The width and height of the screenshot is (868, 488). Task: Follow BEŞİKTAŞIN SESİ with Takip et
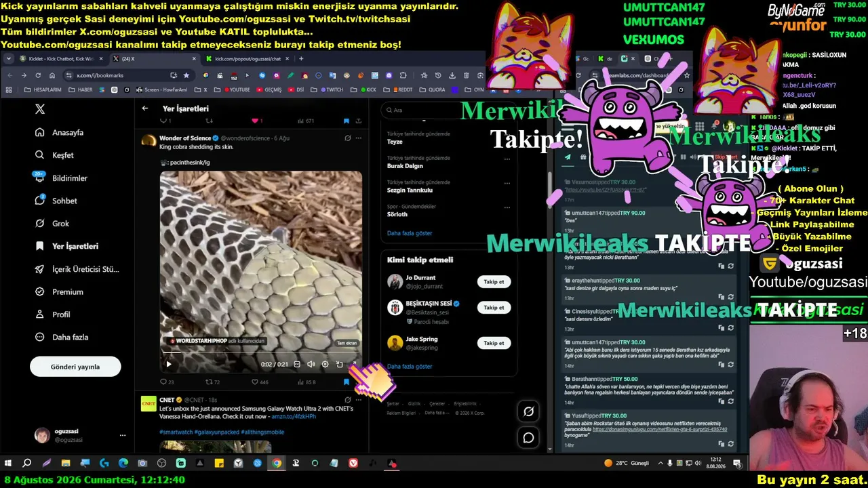pos(494,308)
